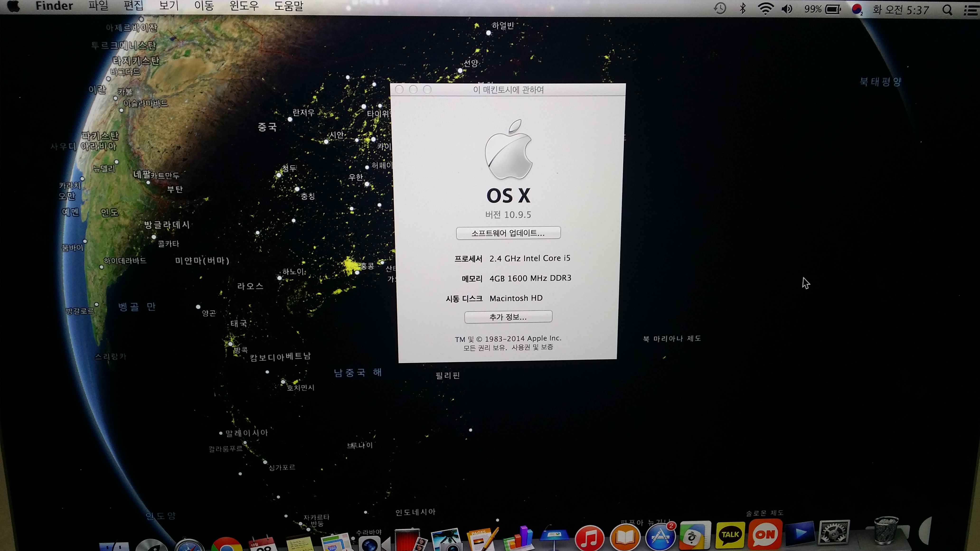
Task: Open System Preferences gear in dock
Action: click(834, 532)
